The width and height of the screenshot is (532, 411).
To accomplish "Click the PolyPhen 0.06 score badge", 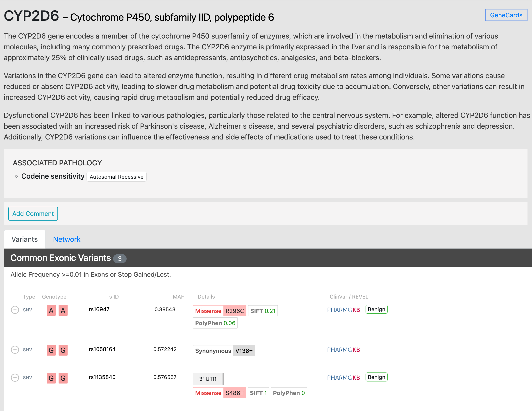I will (x=215, y=323).
